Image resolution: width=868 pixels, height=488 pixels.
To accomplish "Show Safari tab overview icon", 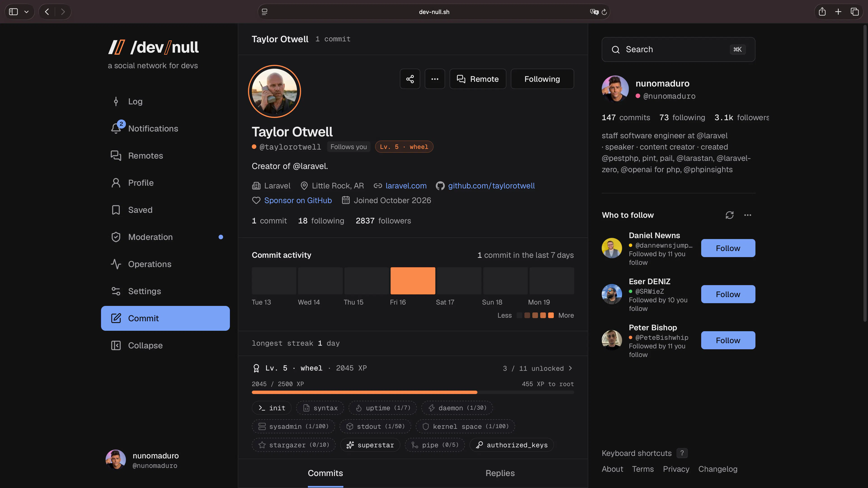I will coord(854,12).
